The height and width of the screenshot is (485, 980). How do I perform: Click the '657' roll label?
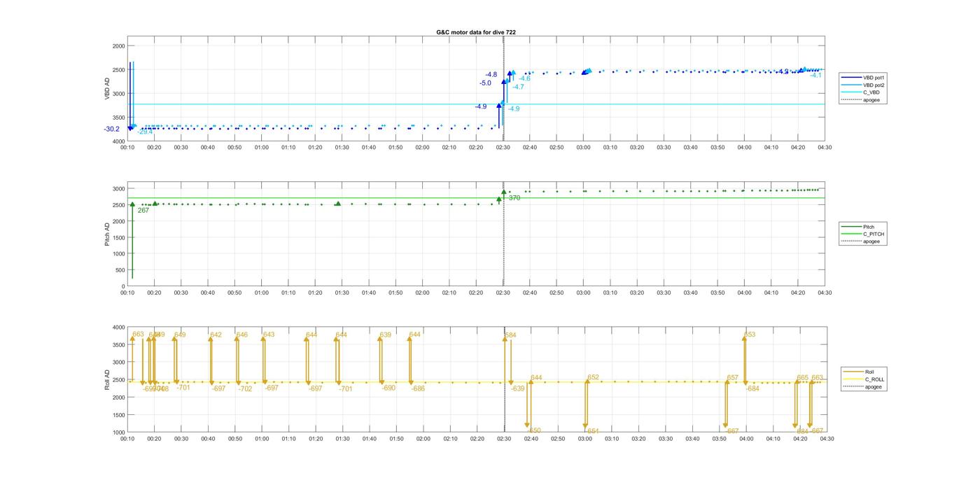tap(733, 378)
